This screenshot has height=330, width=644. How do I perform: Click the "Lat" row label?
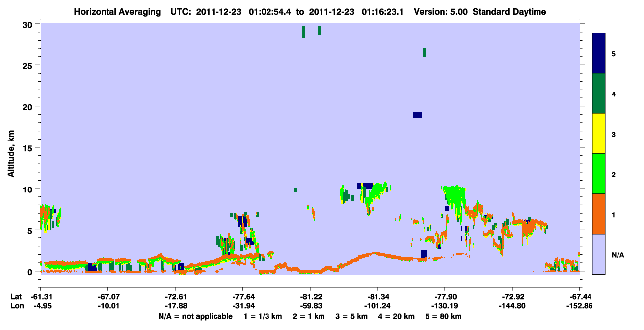pyautogui.click(x=16, y=297)
